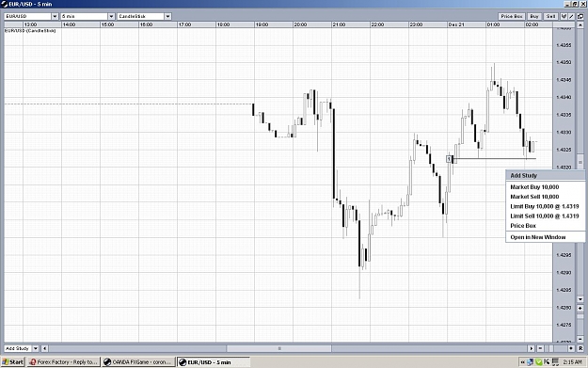588x368 pixels.
Task: Click the horizontal zoom dot button
Action: pos(571,348)
